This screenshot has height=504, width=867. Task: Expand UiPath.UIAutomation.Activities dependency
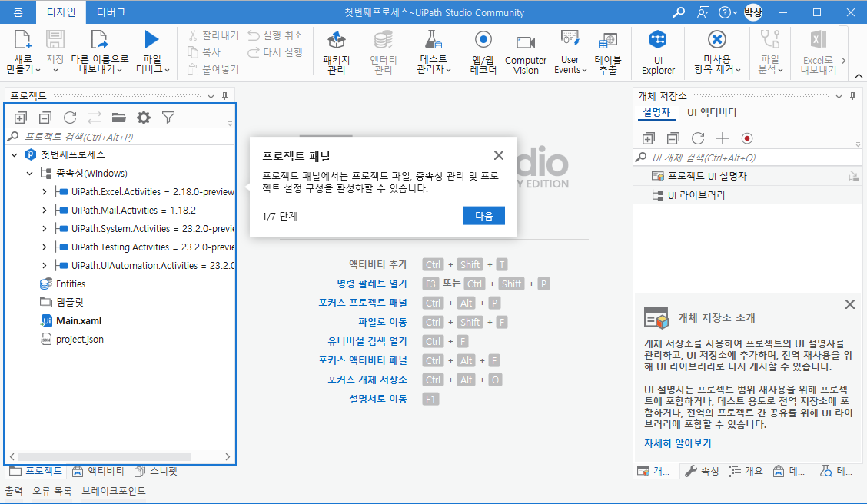45,265
